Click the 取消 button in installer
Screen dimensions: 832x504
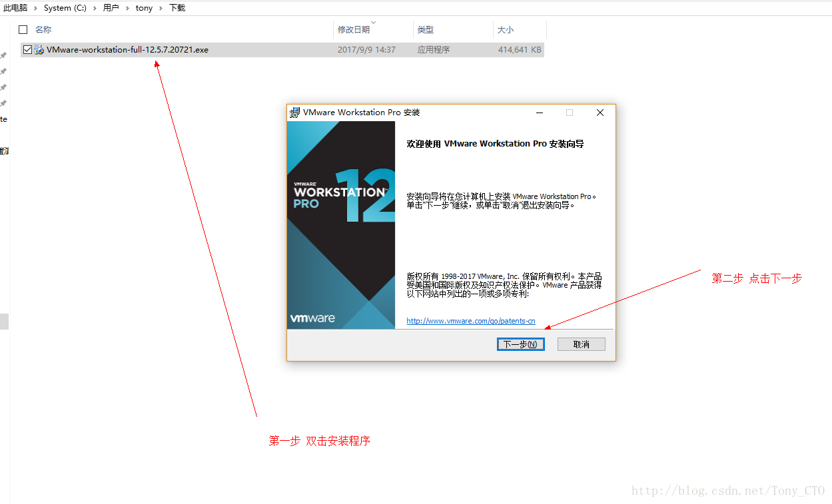point(582,344)
